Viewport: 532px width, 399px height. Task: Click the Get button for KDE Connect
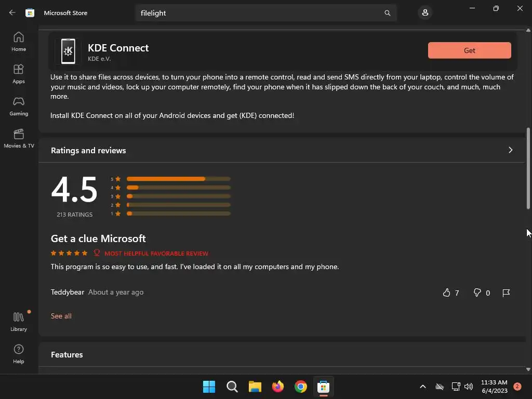[470, 50]
